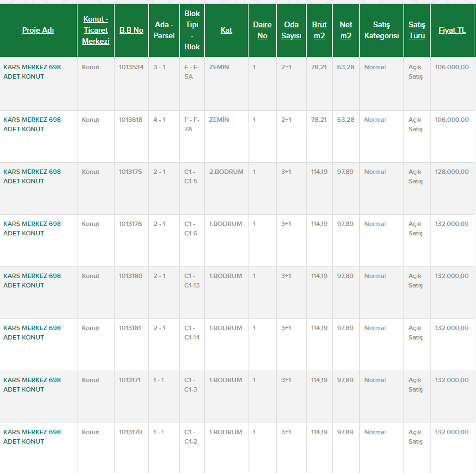Click Satış Türü column header
The height and width of the screenshot is (473, 476).
[x=417, y=30]
